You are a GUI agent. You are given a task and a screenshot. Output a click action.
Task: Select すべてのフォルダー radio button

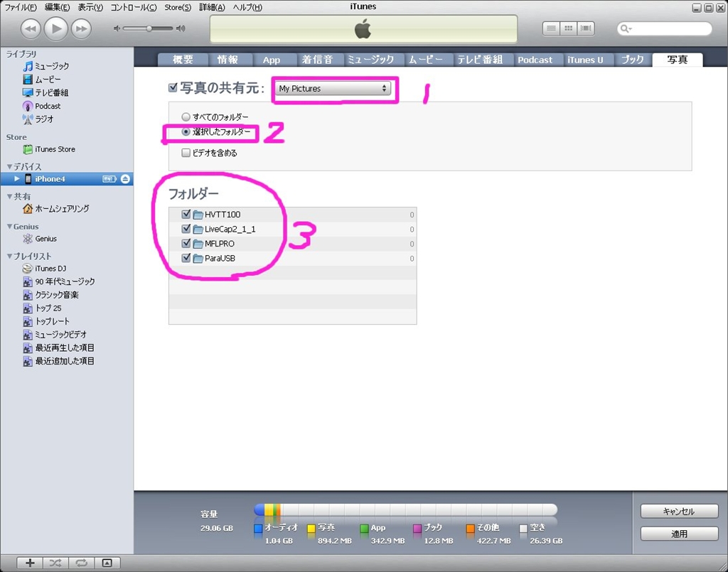click(186, 117)
